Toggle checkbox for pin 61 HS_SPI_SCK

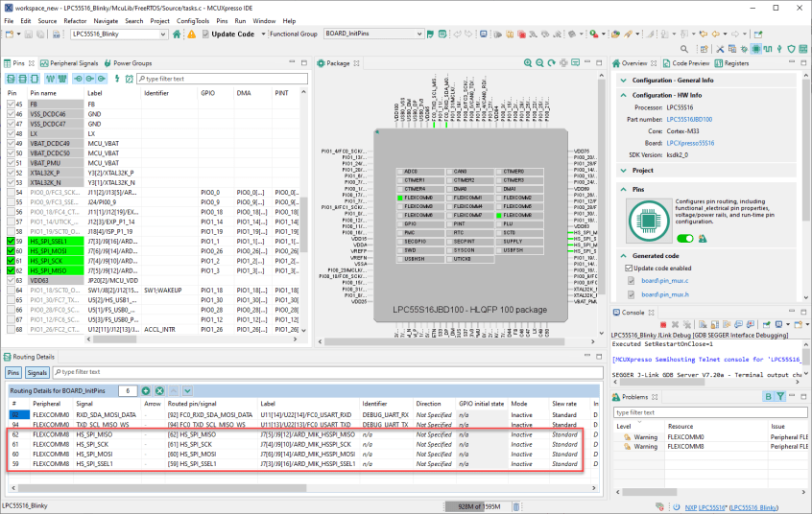(x=12, y=261)
